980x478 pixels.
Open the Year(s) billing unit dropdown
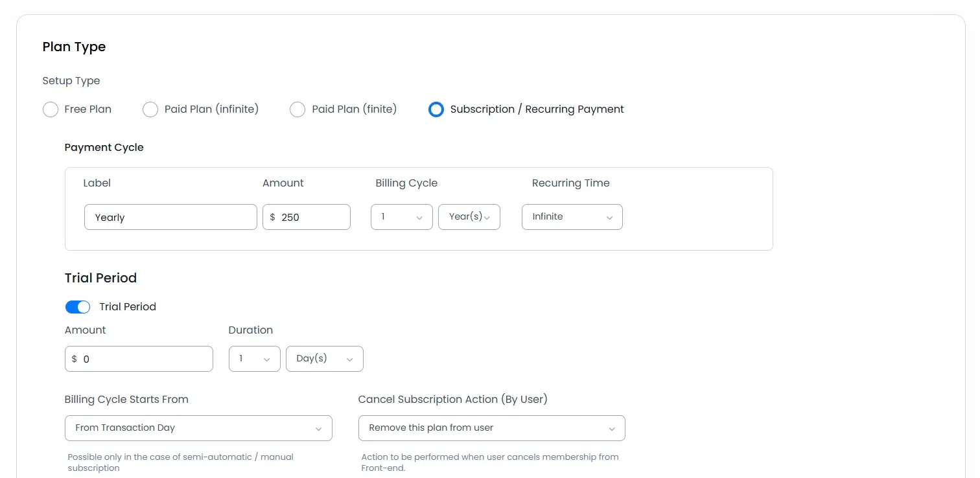point(469,217)
